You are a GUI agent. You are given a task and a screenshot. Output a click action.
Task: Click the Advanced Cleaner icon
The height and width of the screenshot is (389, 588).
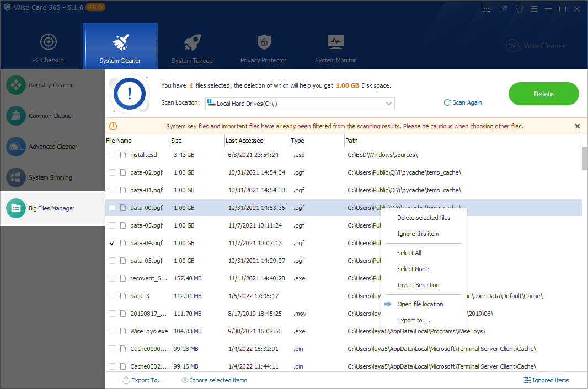tap(16, 147)
